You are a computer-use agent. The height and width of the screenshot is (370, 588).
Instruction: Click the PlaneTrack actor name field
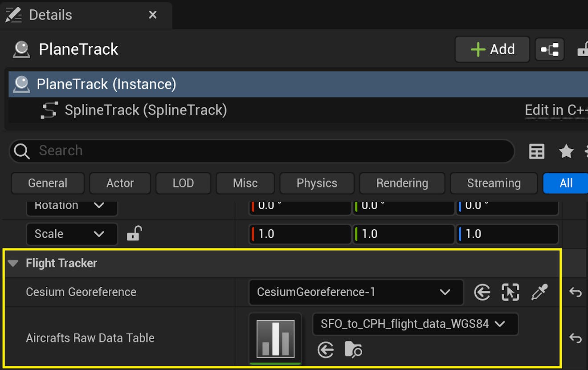click(78, 49)
